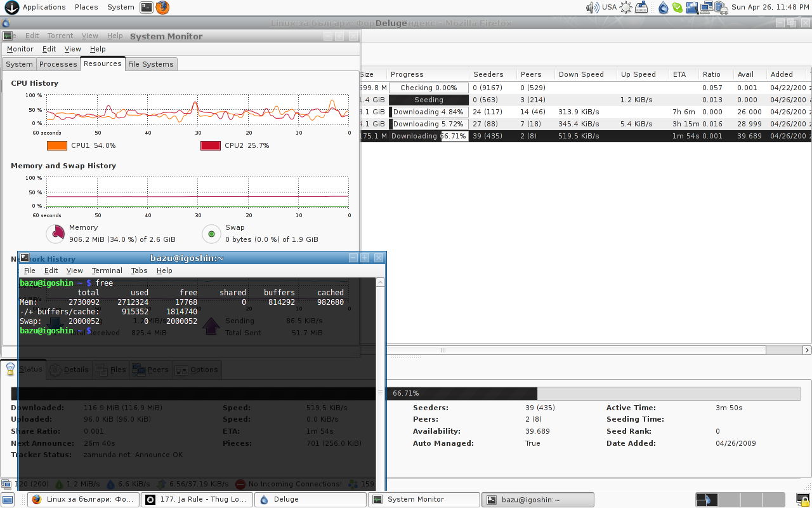Pick CPU2 red color swatch
Image resolution: width=812 pixels, height=508 pixels.
click(x=211, y=145)
